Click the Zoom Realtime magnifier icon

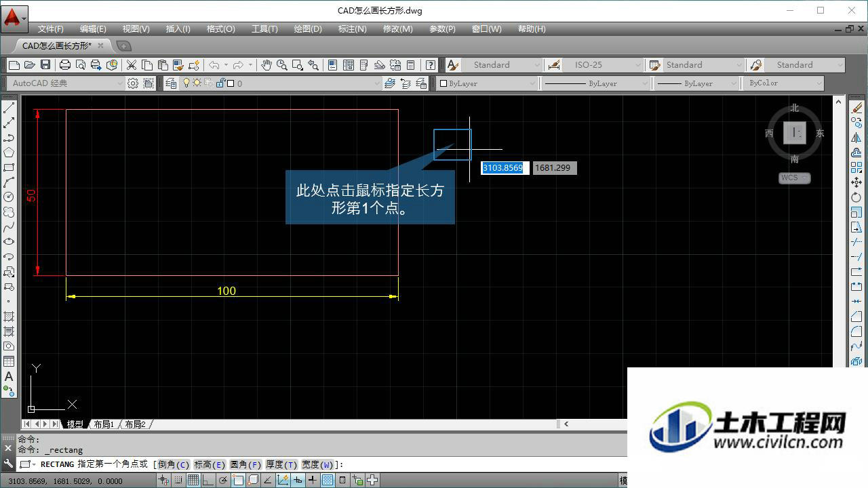click(282, 65)
